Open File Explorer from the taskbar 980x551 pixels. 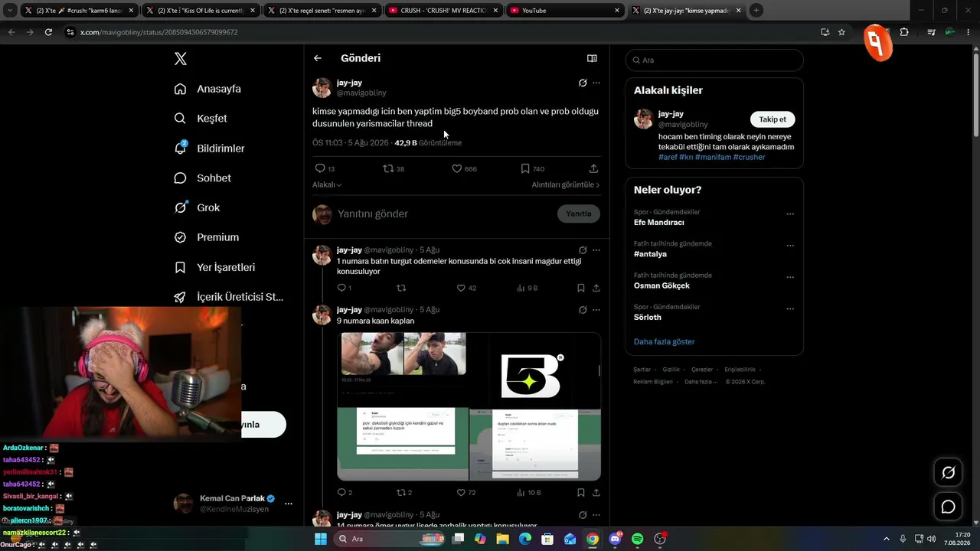[x=502, y=539]
